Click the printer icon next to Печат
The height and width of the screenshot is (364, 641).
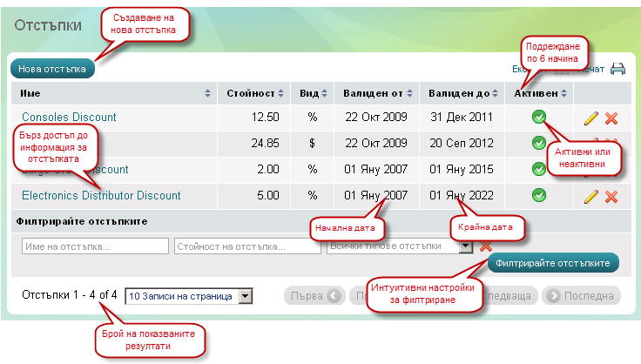click(617, 70)
